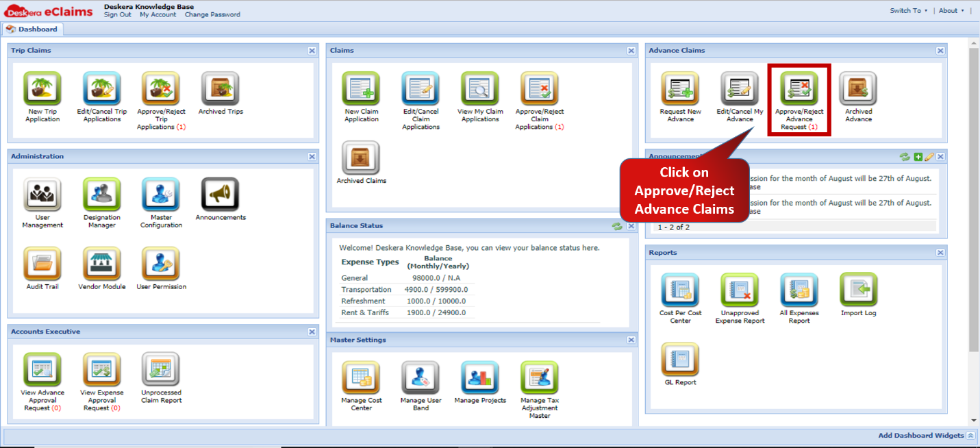Open Edit/Cancel Trip Applications icon
This screenshot has height=448, width=980.
click(x=102, y=89)
